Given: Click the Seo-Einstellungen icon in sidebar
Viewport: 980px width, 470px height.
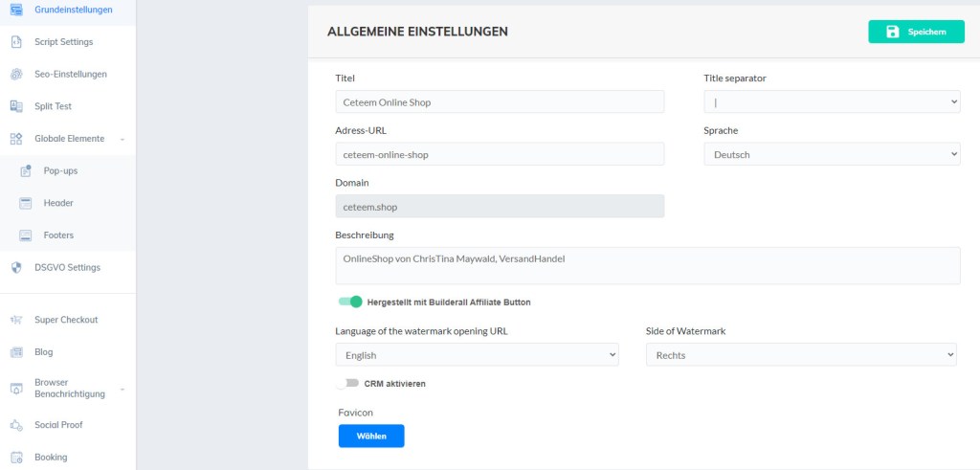Looking at the screenshot, I should click(x=16, y=75).
